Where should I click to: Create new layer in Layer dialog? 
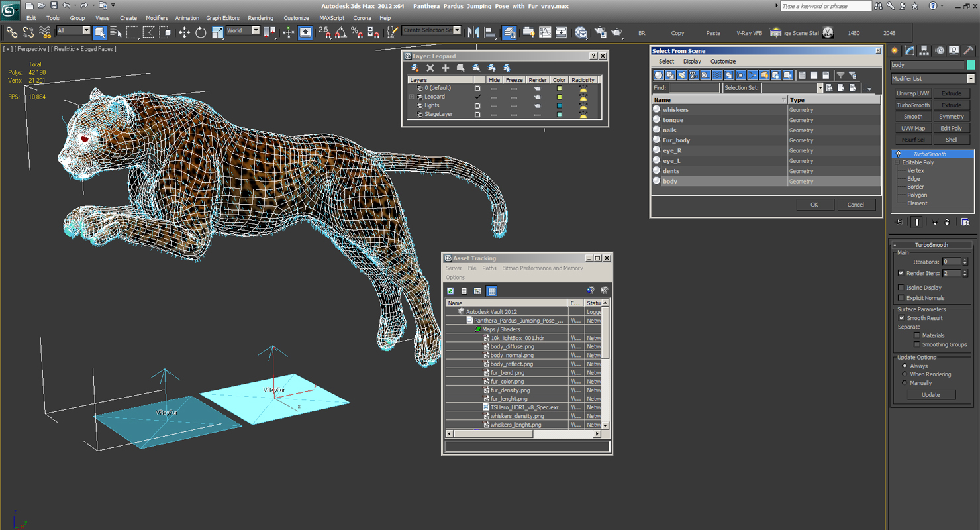click(x=415, y=68)
